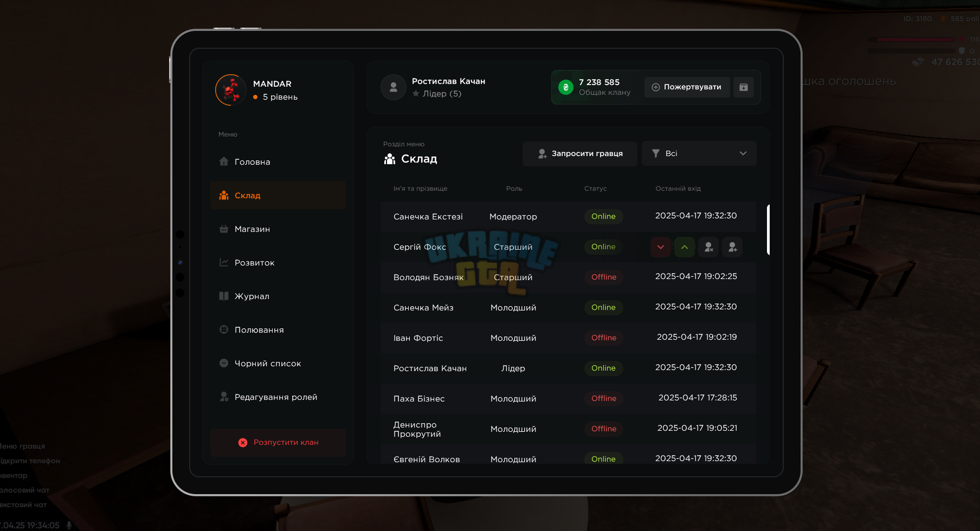Select Ростислав Качан in the member table

[430, 368]
